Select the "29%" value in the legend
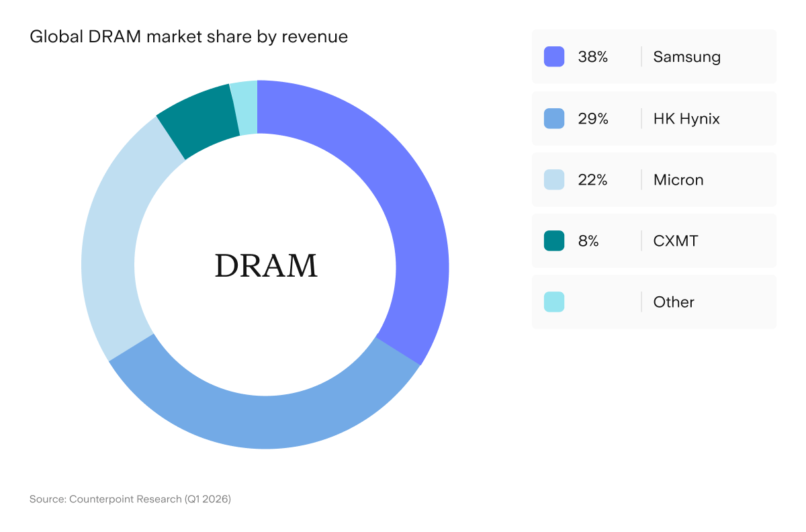 593,119
